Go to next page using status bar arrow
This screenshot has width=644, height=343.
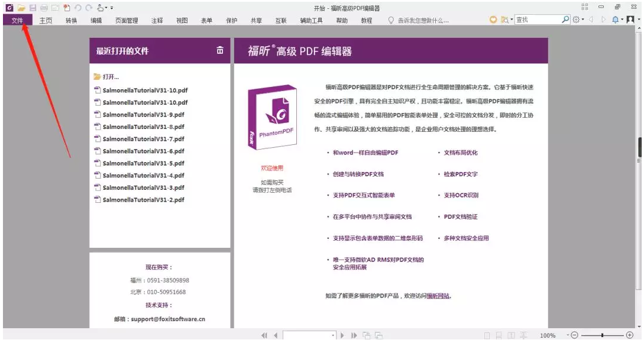(342, 335)
